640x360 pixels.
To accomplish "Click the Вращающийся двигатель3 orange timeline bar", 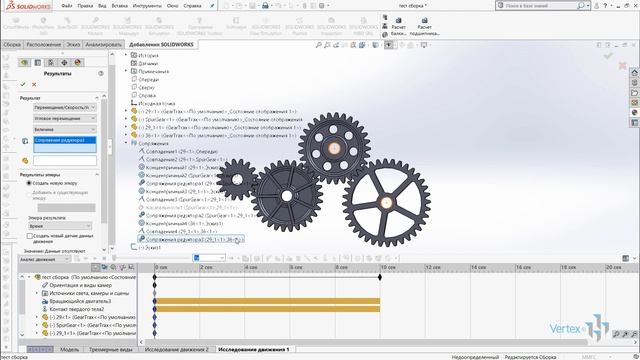I will tap(267, 301).
